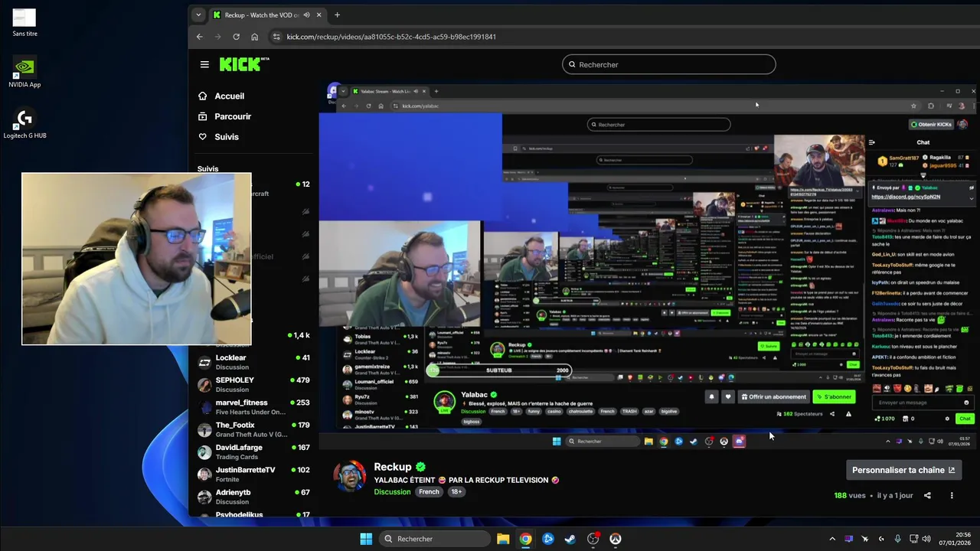Open File Explorer from taskbar
Screen dimensions: 980x551
(x=503, y=539)
